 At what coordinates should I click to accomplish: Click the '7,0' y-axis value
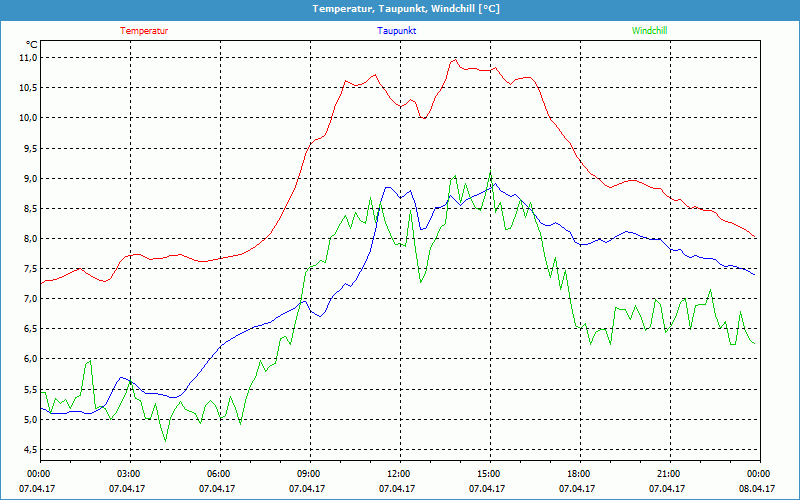[x=31, y=299]
